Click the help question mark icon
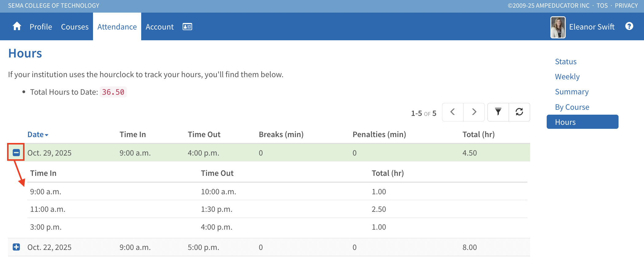The height and width of the screenshot is (257, 644). [629, 26]
